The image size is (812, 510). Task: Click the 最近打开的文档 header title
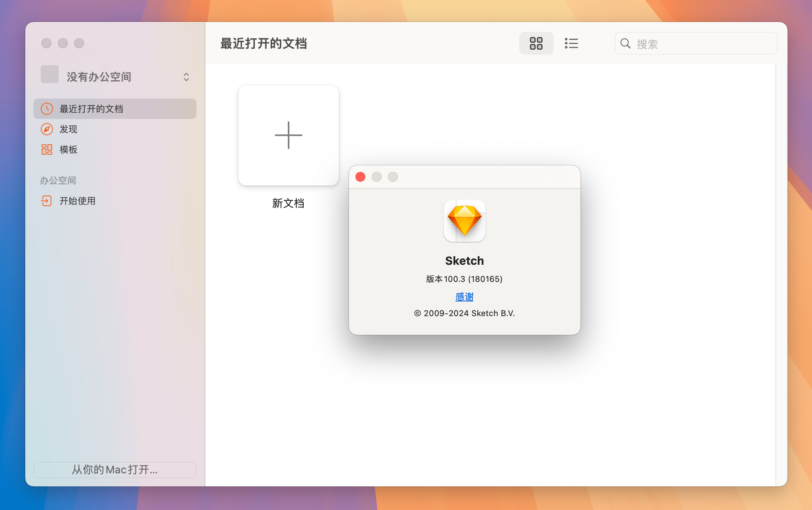264,43
